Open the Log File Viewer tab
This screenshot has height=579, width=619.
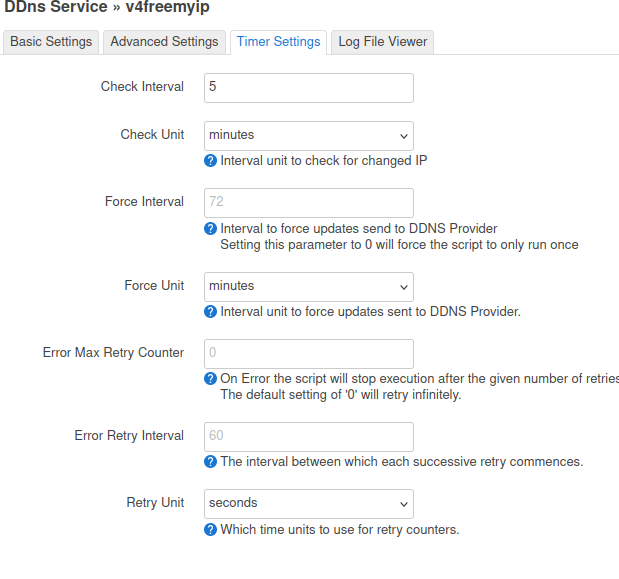point(383,42)
